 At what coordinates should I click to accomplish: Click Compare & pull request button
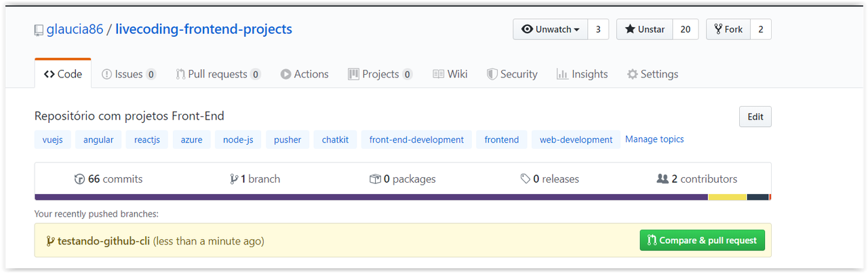[x=702, y=240]
